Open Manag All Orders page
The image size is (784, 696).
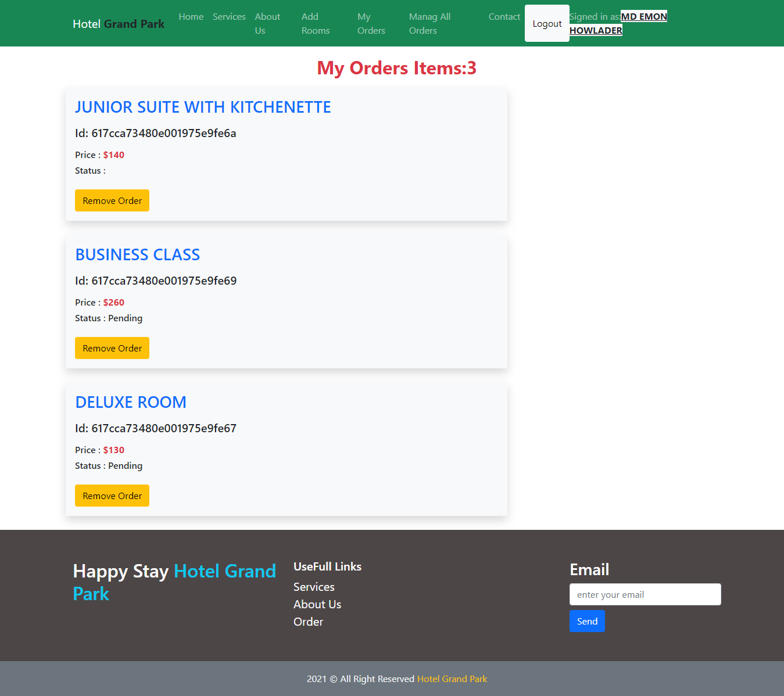click(429, 23)
